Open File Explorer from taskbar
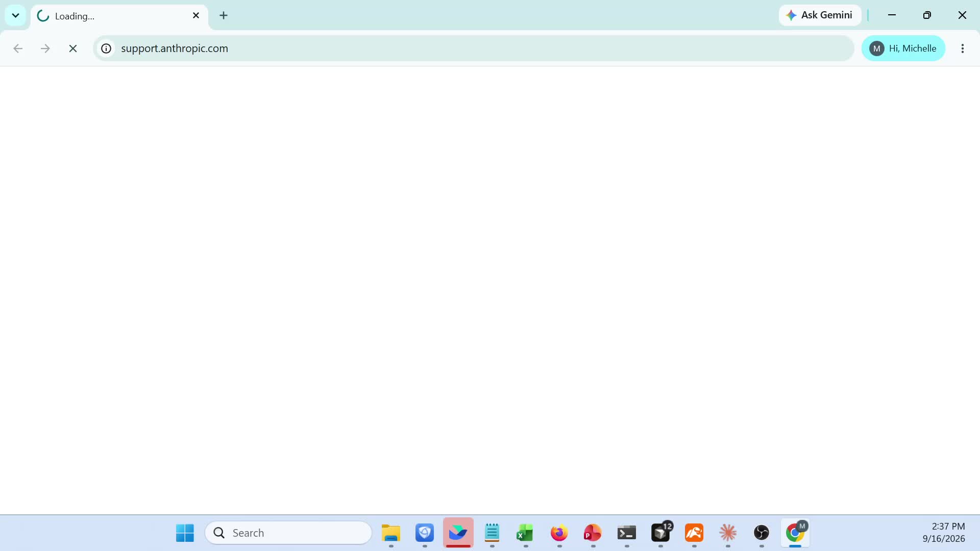Image resolution: width=980 pixels, height=551 pixels. (x=391, y=533)
